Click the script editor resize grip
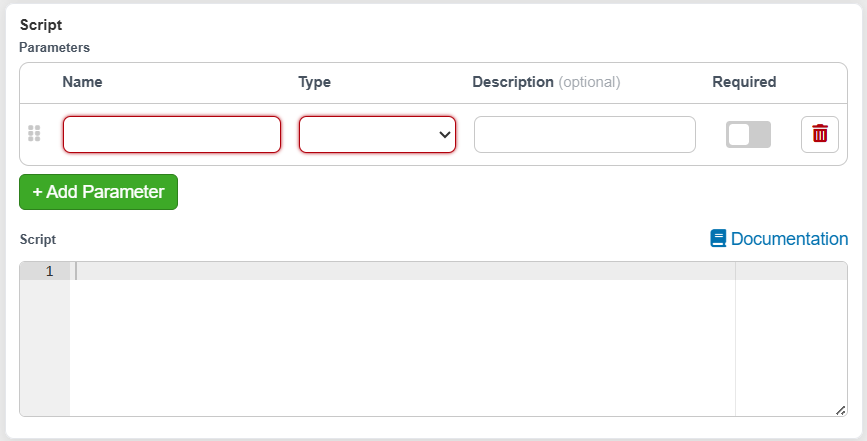Viewport: 867px width, 441px height. tap(840, 410)
